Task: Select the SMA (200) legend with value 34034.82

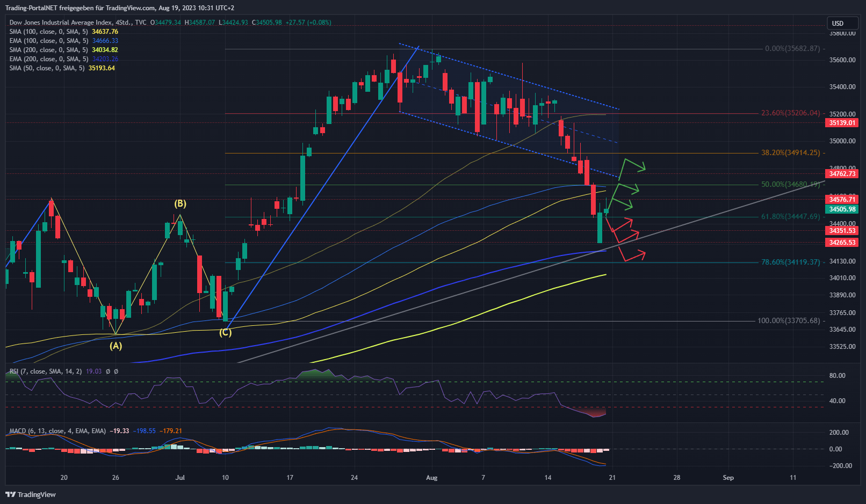Action: (x=63, y=50)
